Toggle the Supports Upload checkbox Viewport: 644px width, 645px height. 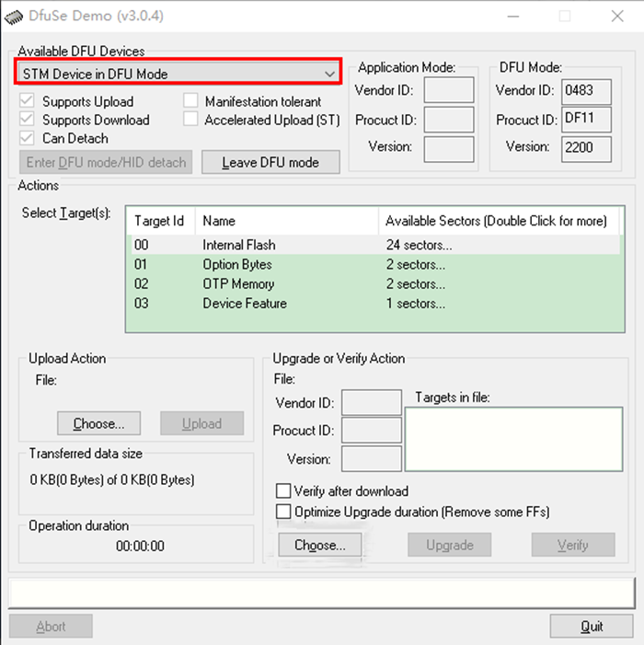click(x=28, y=101)
